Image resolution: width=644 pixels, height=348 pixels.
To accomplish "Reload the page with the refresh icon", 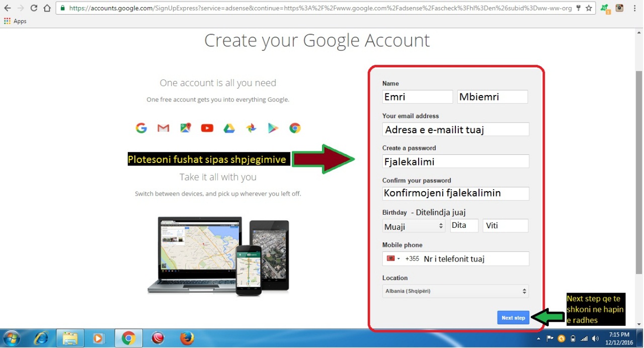I will [34, 8].
